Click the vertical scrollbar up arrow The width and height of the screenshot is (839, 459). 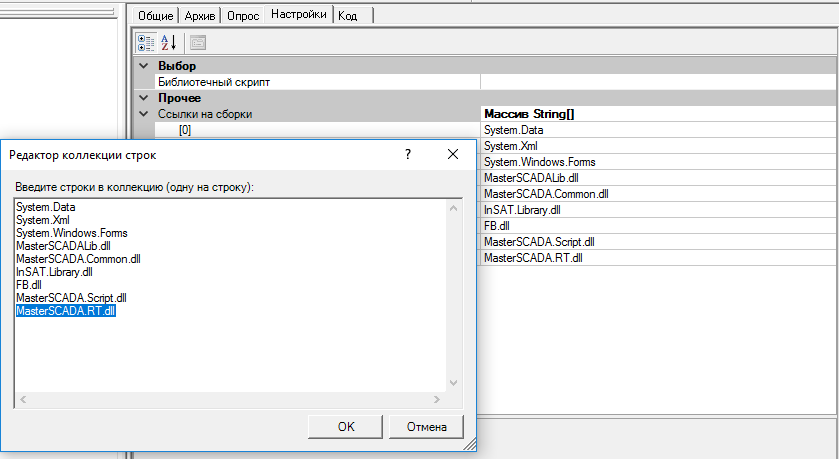(x=454, y=208)
